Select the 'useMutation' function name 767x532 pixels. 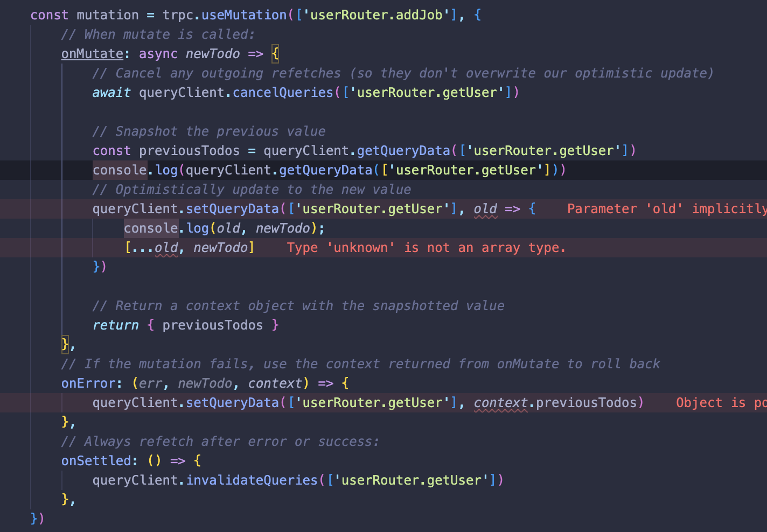tap(243, 15)
